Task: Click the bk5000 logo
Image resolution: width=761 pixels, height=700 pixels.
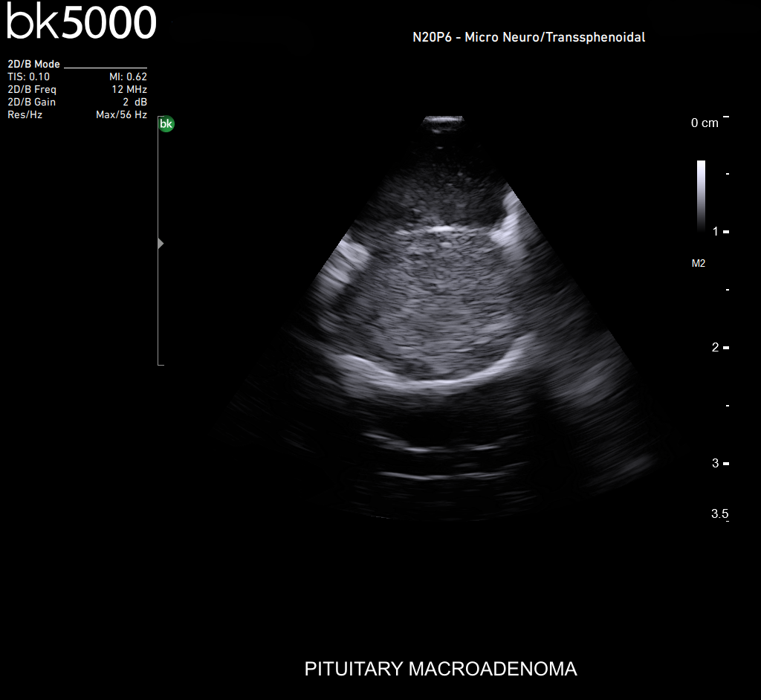Action: point(82,22)
